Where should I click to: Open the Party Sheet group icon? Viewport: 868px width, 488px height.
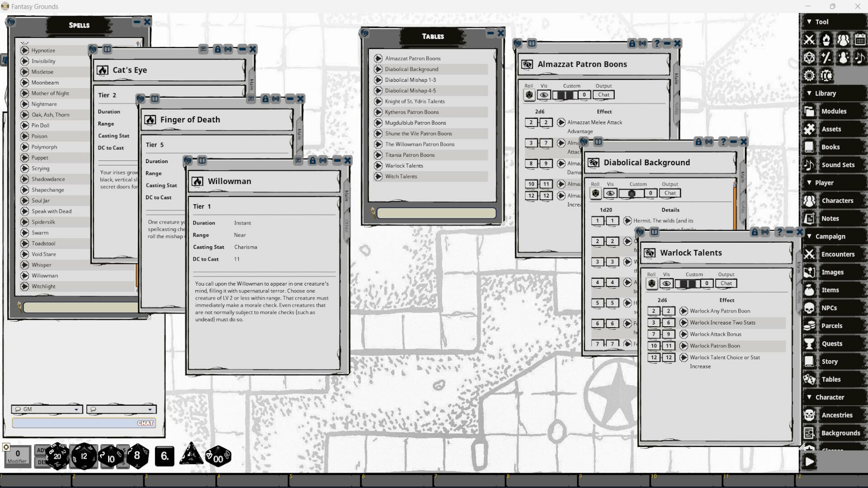pos(844,40)
